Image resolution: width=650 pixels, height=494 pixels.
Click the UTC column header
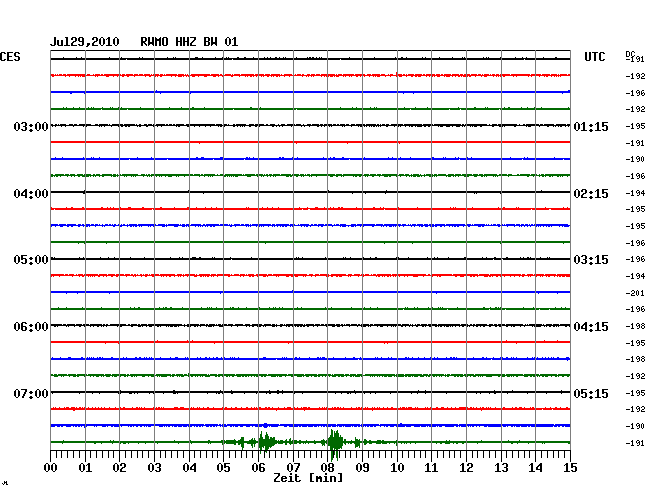pyautogui.click(x=594, y=57)
